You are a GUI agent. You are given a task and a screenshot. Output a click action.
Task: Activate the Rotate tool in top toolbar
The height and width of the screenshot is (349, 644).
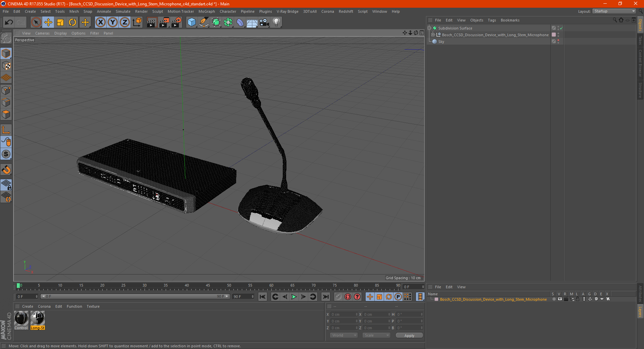click(x=72, y=22)
